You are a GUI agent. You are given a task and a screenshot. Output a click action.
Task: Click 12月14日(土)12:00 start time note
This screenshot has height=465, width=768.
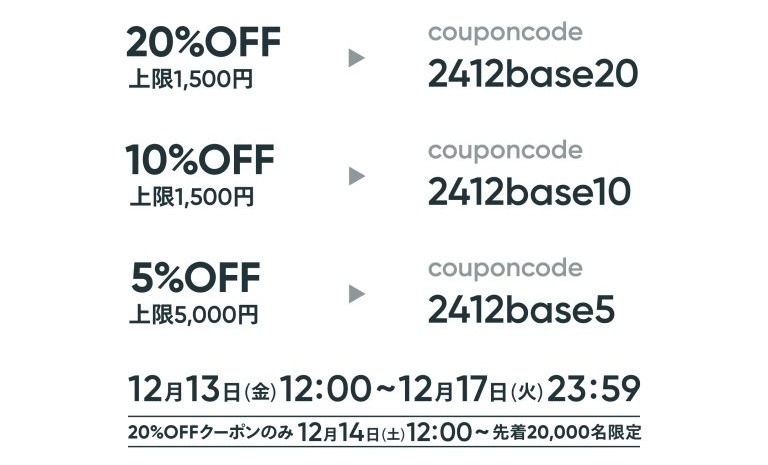(385, 433)
